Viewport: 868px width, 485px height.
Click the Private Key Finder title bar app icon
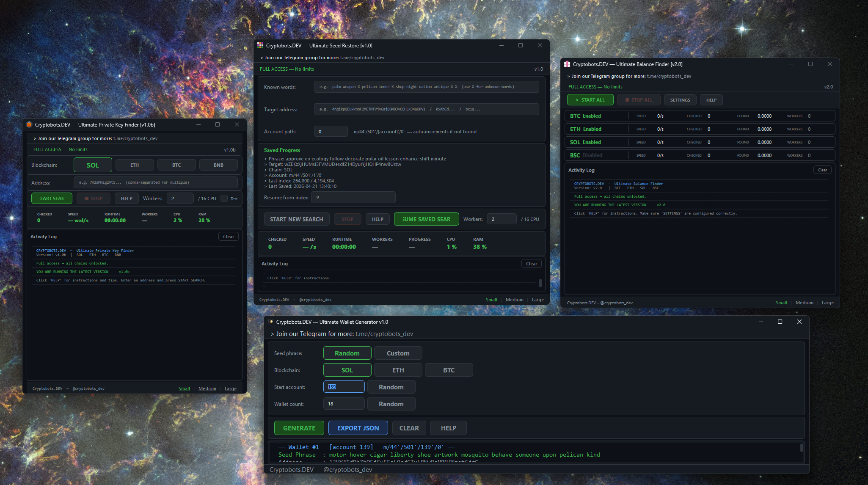click(x=29, y=124)
